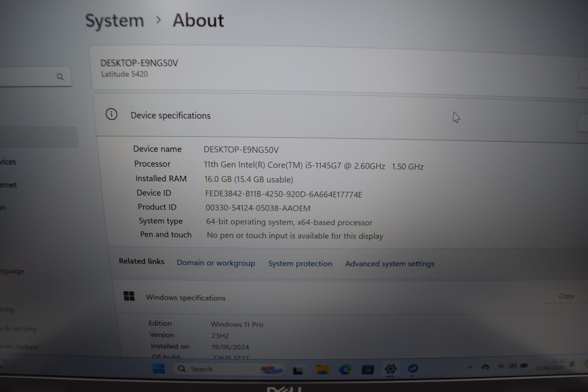Select the DESKTOP-E9NG50V header name
The image size is (588, 392).
pyautogui.click(x=139, y=63)
